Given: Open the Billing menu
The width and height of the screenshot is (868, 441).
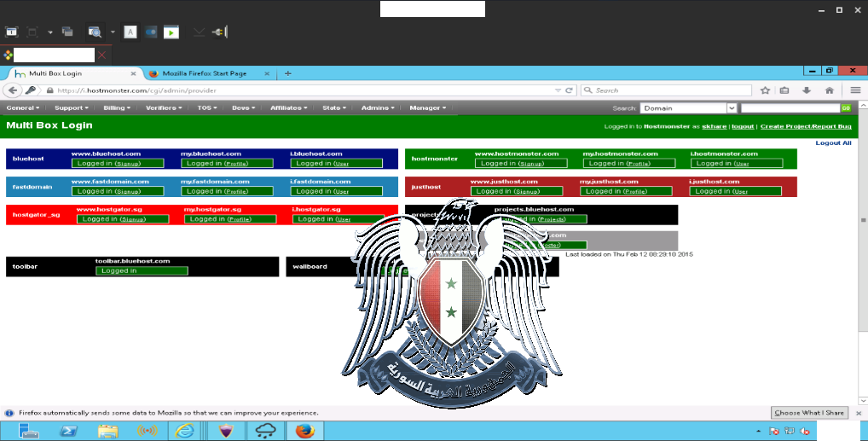Looking at the screenshot, I should [x=117, y=108].
